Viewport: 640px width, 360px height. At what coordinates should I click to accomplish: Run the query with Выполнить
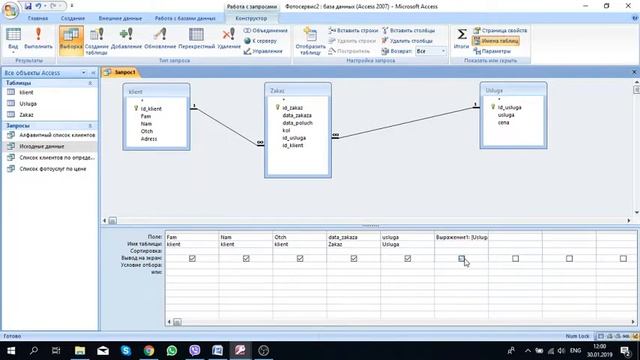point(38,39)
